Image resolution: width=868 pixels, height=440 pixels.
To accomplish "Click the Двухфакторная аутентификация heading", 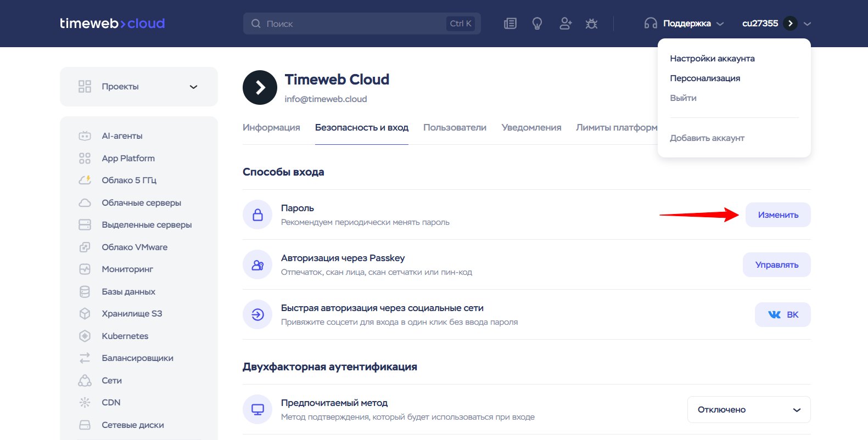I will coord(330,366).
